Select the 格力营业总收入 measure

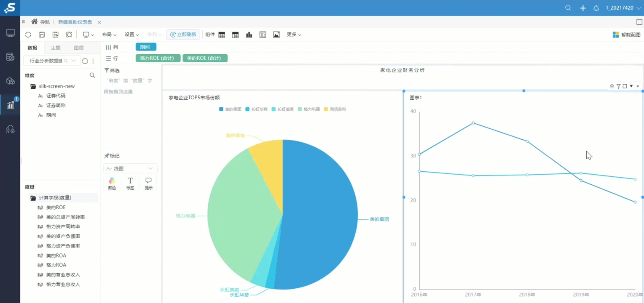63,284
